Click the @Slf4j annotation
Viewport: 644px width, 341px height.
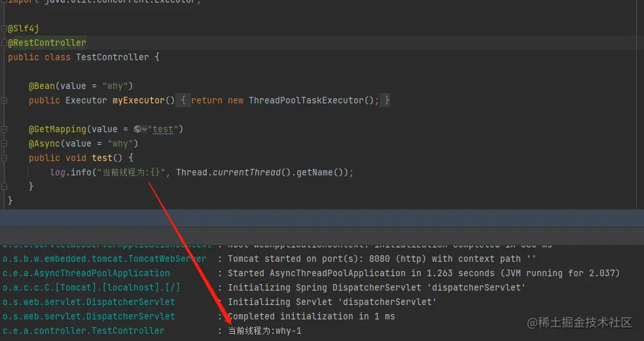[24, 28]
